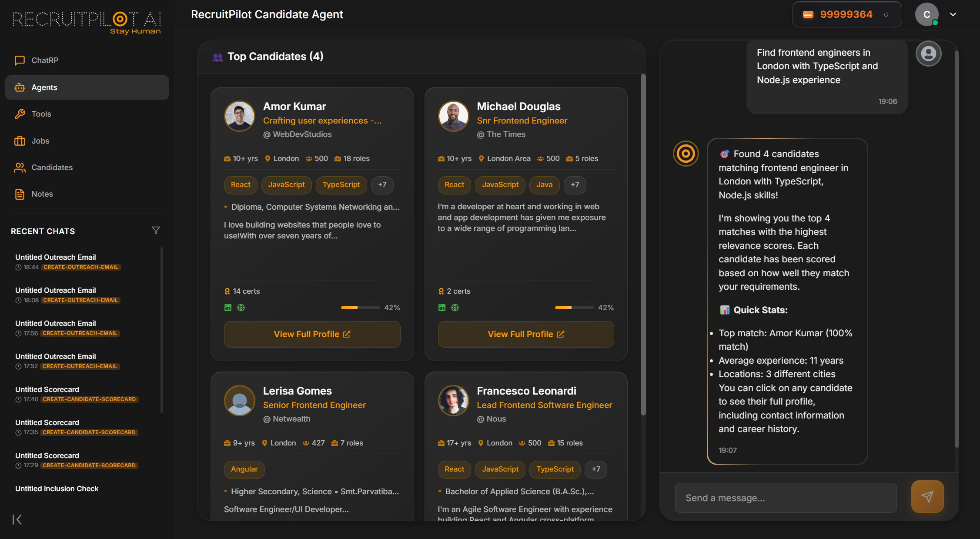Click the RECENT CHATS heading
The image size is (980, 539).
tap(43, 231)
